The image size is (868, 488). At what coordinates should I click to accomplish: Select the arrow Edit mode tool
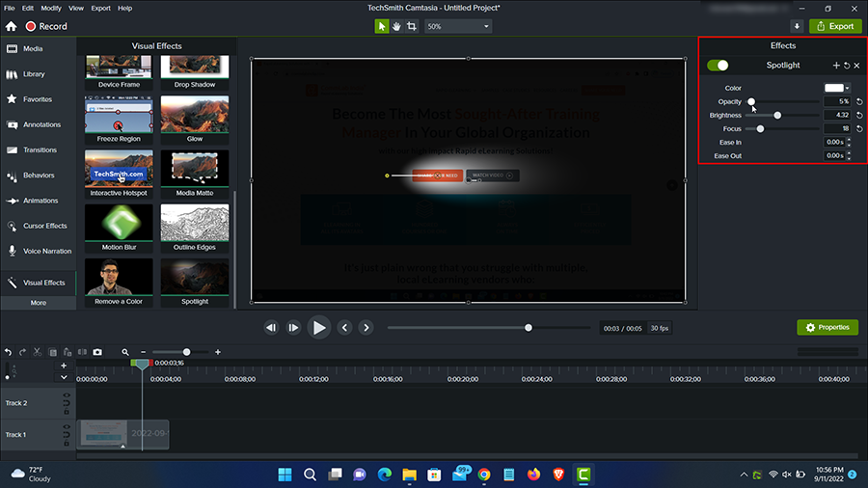pos(381,26)
